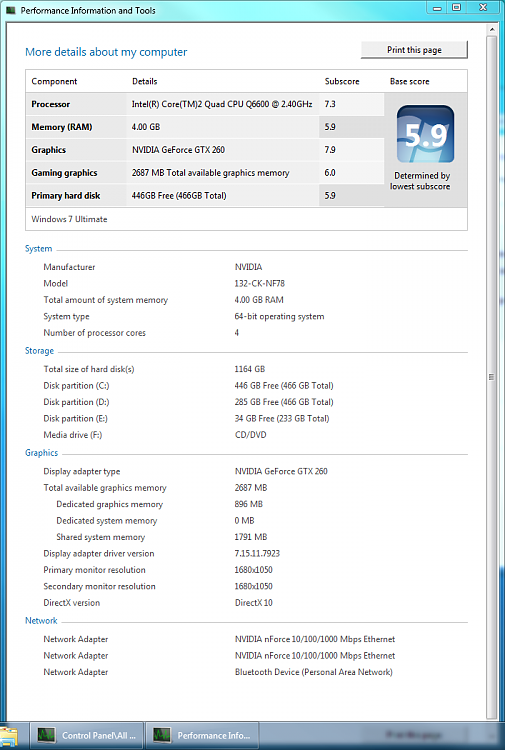
Task: Click the 34 GB Free (233 GB Total) value
Action: click(x=282, y=418)
